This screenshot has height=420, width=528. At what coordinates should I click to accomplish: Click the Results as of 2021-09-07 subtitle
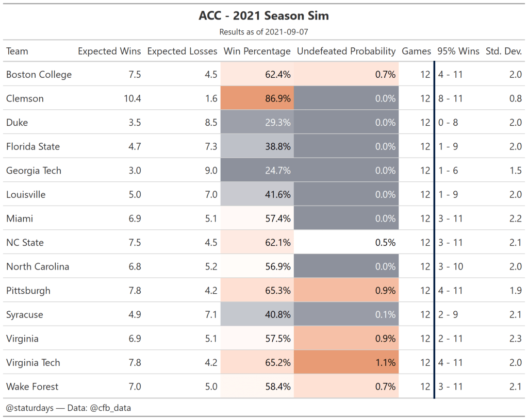click(263, 32)
